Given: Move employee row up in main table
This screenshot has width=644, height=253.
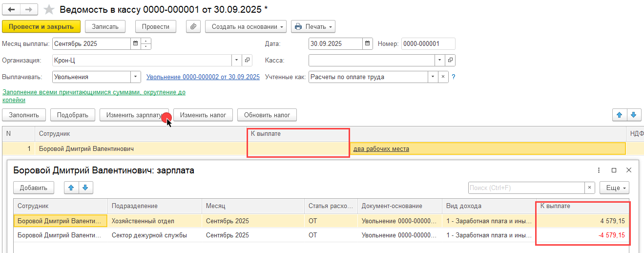Looking at the screenshot, I should pyautogui.click(x=620, y=115).
